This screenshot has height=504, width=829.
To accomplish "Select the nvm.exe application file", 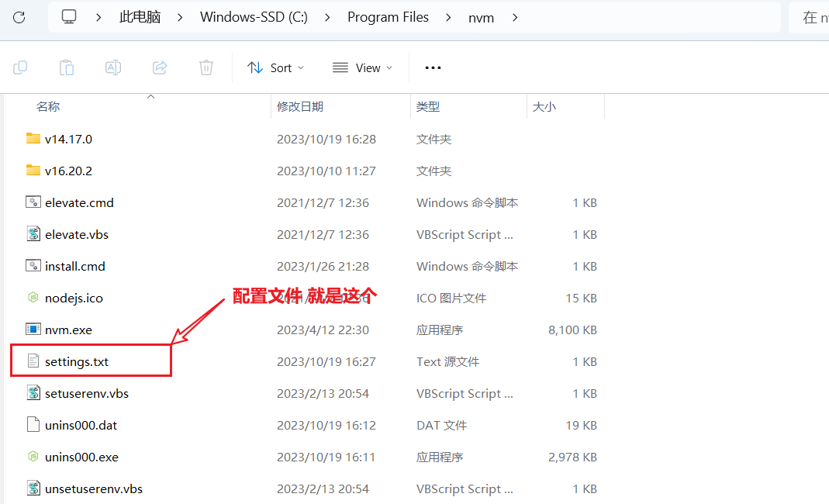I will pyautogui.click(x=68, y=330).
